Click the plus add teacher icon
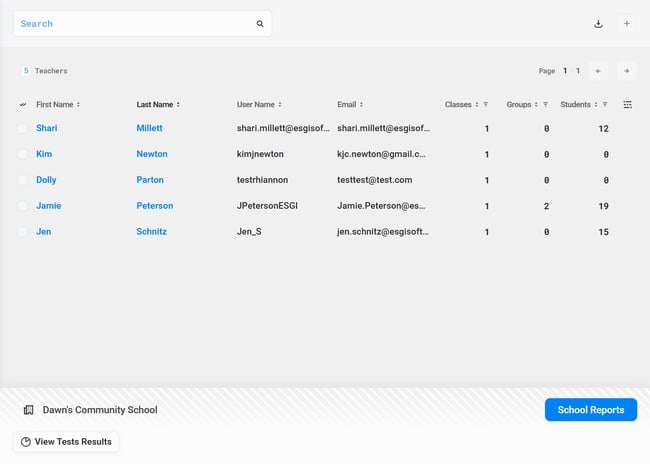The image size is (650, 464). coord(626,24)
